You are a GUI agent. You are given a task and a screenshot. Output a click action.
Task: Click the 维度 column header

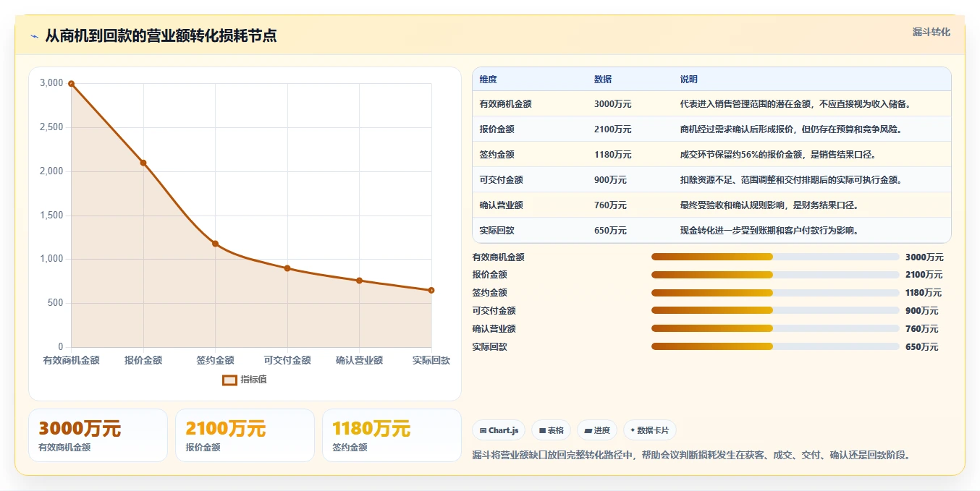coord(488,80)
